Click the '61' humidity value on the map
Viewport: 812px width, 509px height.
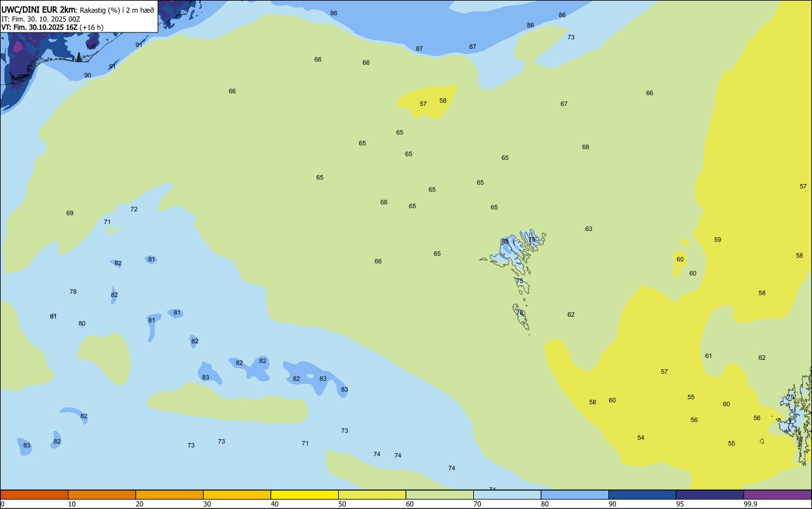coord(709,356)
